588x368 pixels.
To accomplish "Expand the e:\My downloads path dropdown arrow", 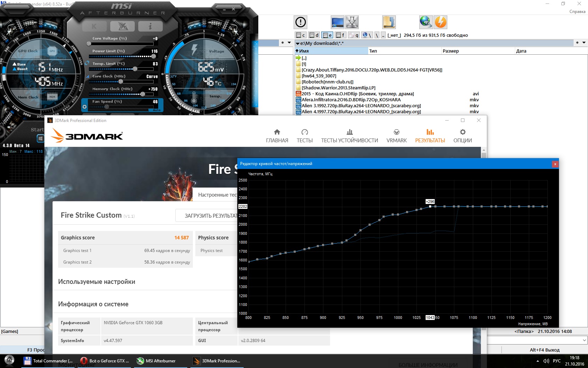I will [297, 43].
